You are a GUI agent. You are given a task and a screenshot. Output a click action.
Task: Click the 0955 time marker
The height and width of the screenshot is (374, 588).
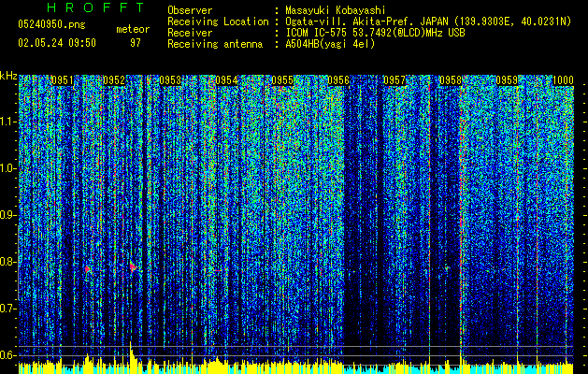(282, 80)
